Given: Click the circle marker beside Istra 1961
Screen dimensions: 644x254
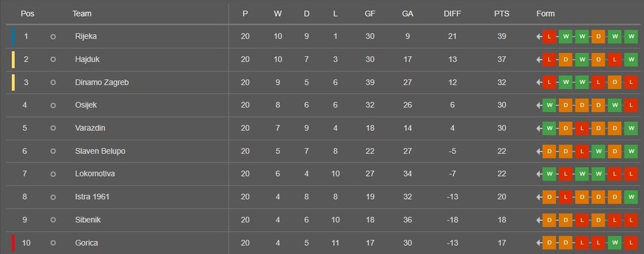Looking at the screenshot, I should [x=53, y=197].
